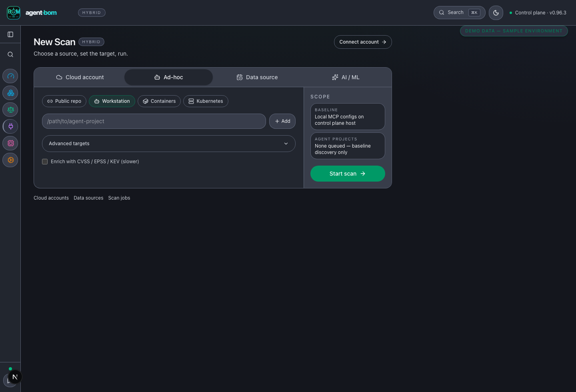Click the Control plane v0.96.3 status
Image resolution: width=576 pixels, height=392 pixels.
coord(538,13)
